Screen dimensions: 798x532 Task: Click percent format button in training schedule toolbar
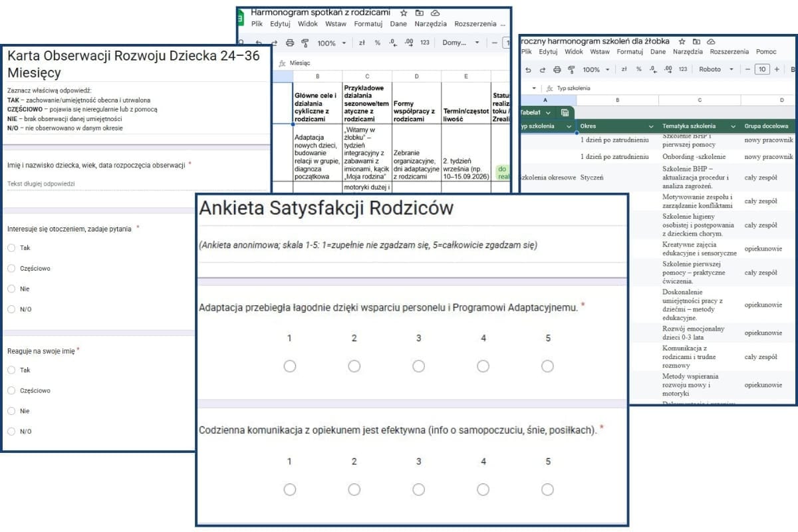coord(638,69)
